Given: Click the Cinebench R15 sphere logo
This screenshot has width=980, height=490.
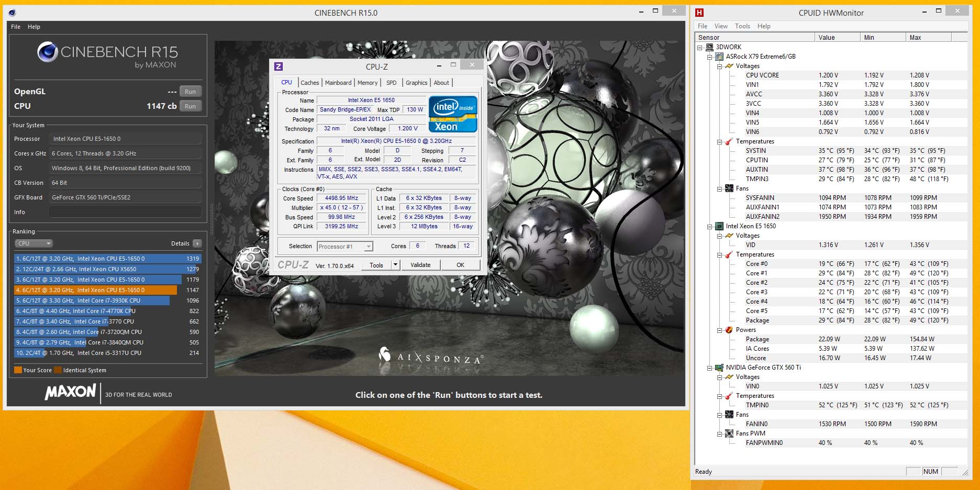Looking at the screenshot, I should pos(47,52).
